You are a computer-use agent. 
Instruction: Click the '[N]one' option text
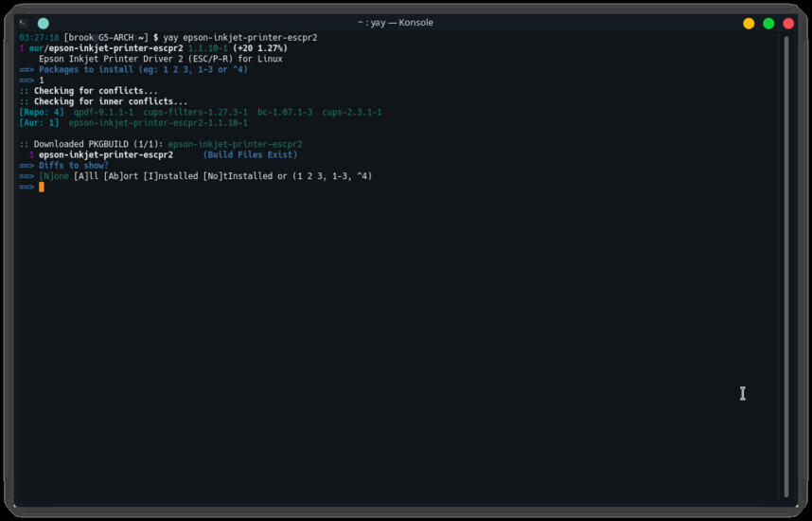[54, 176]
